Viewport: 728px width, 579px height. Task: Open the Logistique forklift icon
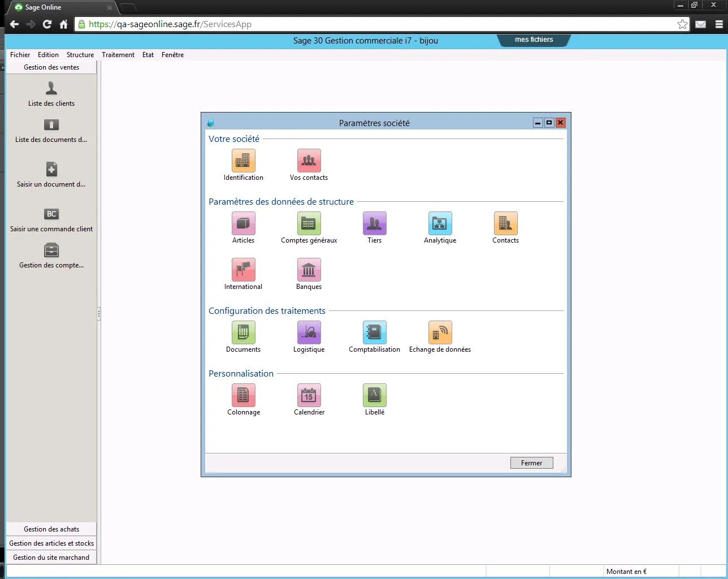pos(309,332)
